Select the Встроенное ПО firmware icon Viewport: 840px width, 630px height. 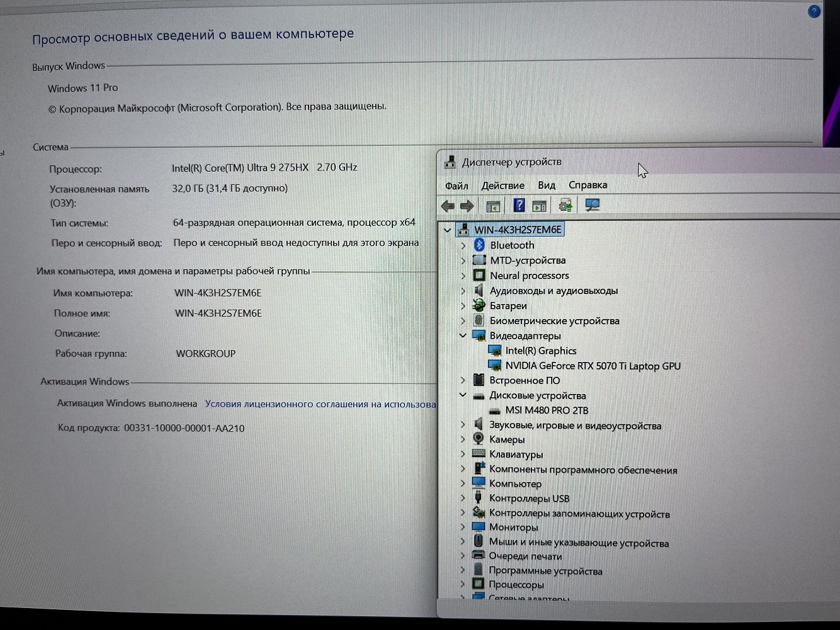(479, 380)
